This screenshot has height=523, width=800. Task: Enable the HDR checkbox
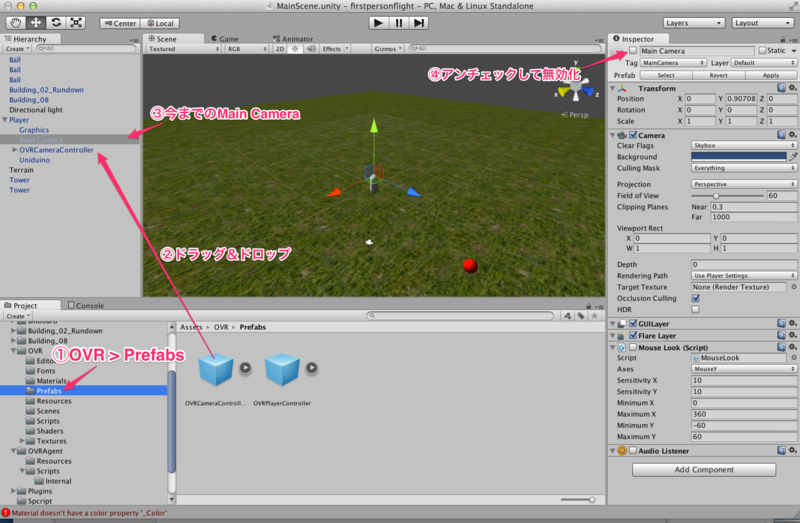point(696,309)
